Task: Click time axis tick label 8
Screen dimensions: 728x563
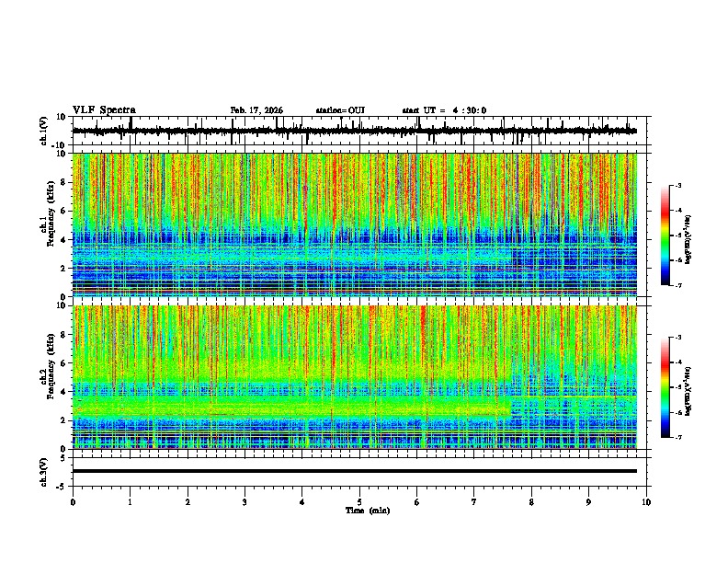Action: [x=531, y=502]
